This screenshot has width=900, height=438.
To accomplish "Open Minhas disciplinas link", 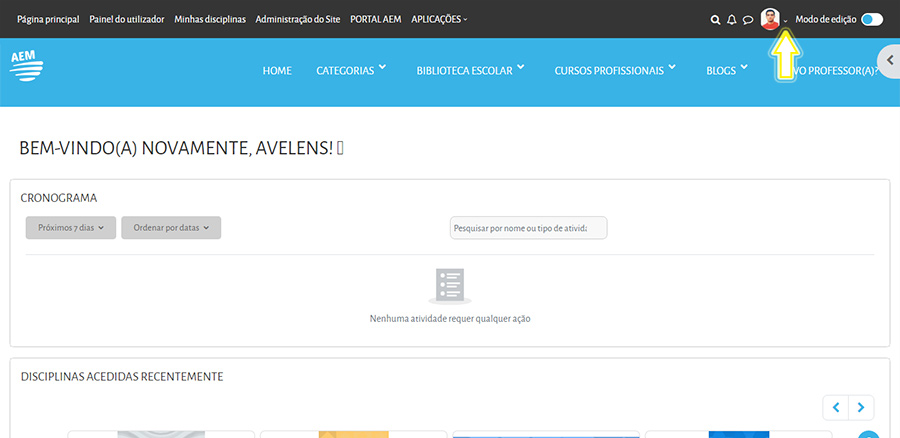I will (210, 19).
